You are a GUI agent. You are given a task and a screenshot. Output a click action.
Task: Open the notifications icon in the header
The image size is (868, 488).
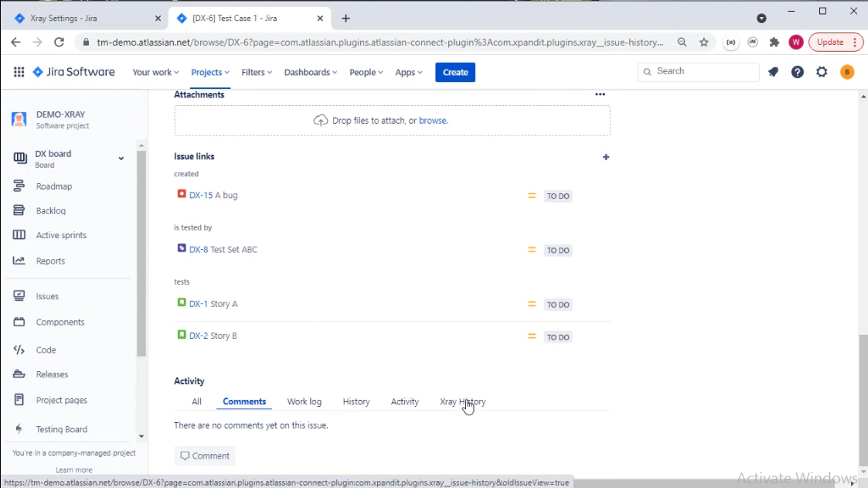click(x=773, y=72)
